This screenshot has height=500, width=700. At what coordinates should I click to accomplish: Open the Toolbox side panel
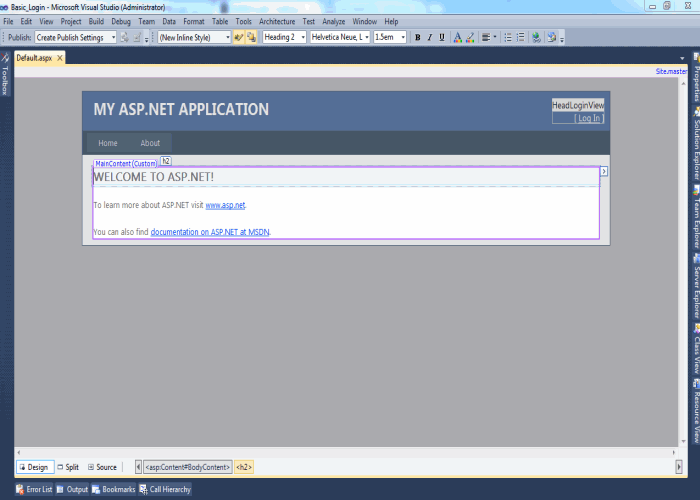click(5, 74)
